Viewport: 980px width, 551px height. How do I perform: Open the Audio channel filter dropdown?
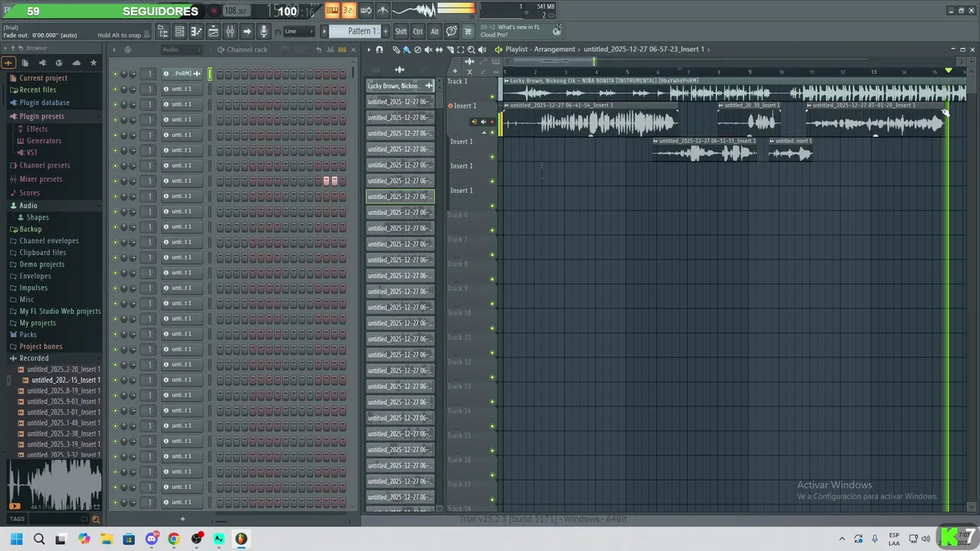tap(180, 50)
